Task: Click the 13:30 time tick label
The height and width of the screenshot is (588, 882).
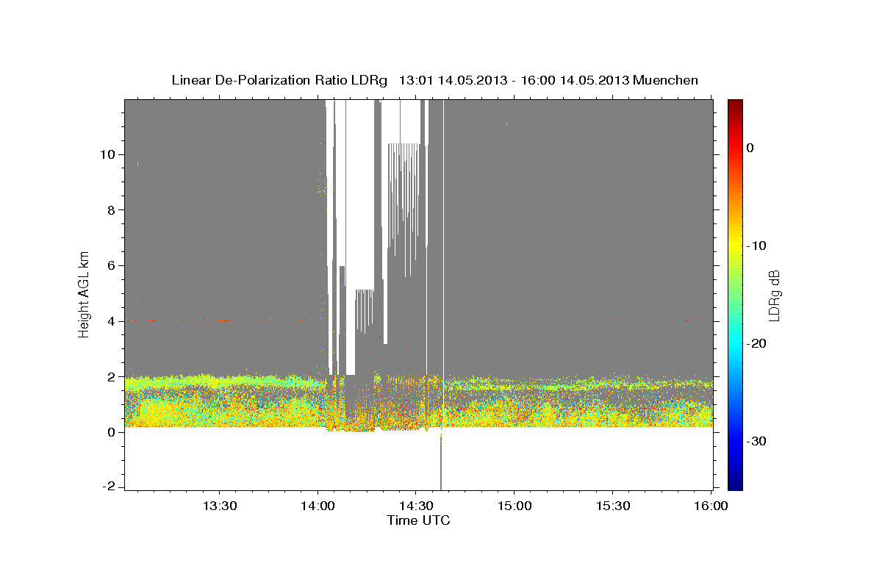Action: 219,506
